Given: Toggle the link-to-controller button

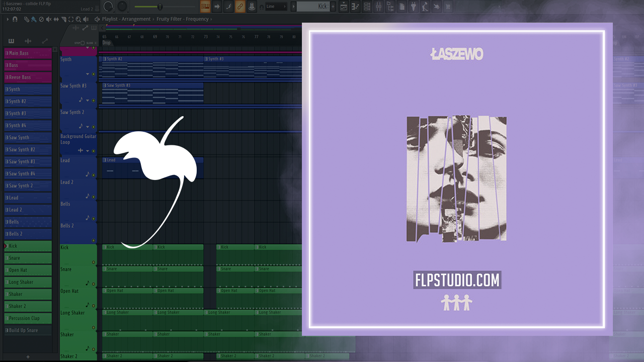Looking at the screenshot, I should point(240,7).
